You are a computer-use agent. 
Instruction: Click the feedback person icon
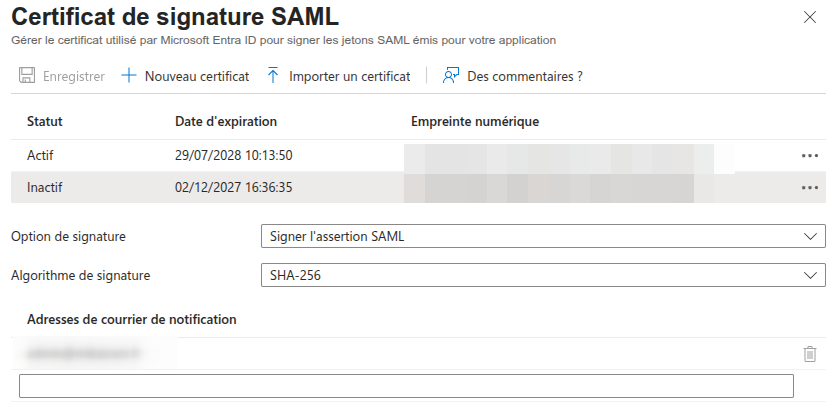coord(451,76)
